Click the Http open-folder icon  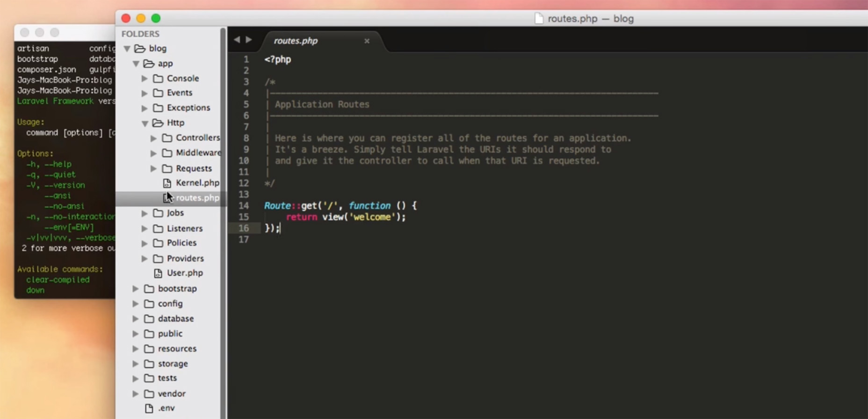point(158,123)
